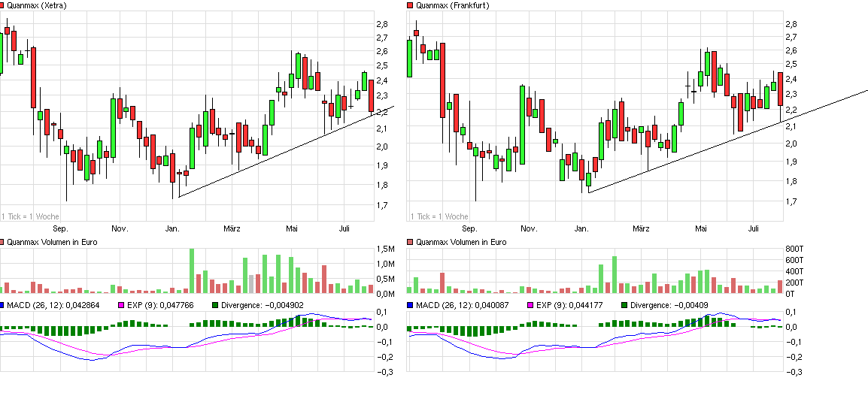Click the Xetra chart's volume legend square
Image resolution: width=868 pixels, height=408 pixels.
(3, 242)
